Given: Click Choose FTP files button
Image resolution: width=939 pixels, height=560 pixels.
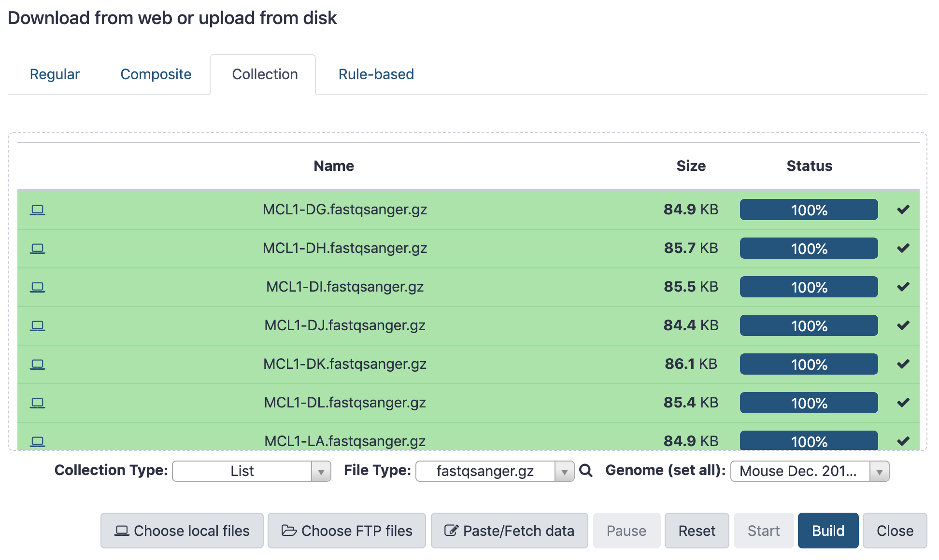Looking at the screenshot, I should click(x=347, y=531).
